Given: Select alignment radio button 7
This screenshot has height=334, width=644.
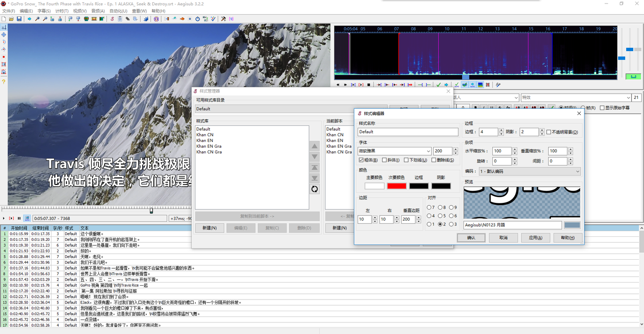Looking at the screenshot, I should tap(429, 207).
